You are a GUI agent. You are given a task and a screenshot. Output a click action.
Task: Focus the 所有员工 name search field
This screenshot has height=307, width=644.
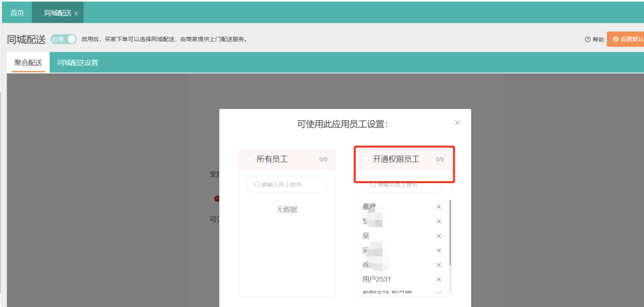(287, 185)
